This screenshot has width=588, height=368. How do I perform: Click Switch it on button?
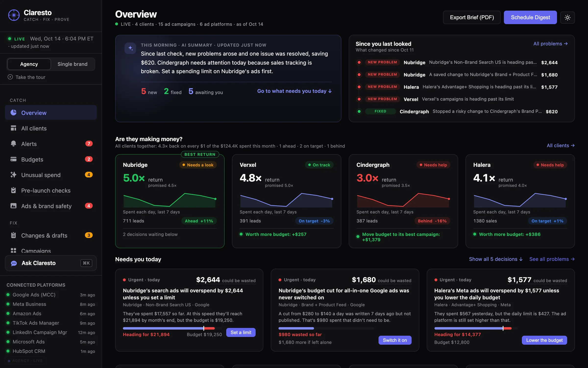pyautogui.click(x=395, y=340)
